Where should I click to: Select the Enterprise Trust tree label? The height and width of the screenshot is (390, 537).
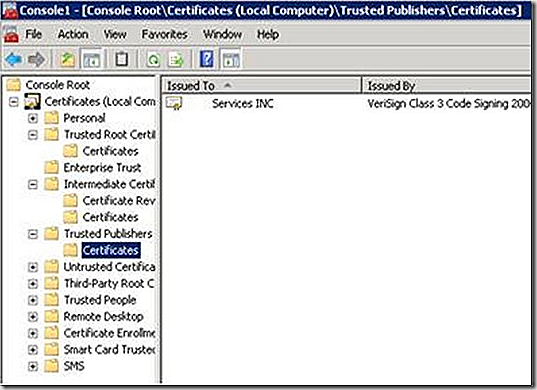(102, 167)
